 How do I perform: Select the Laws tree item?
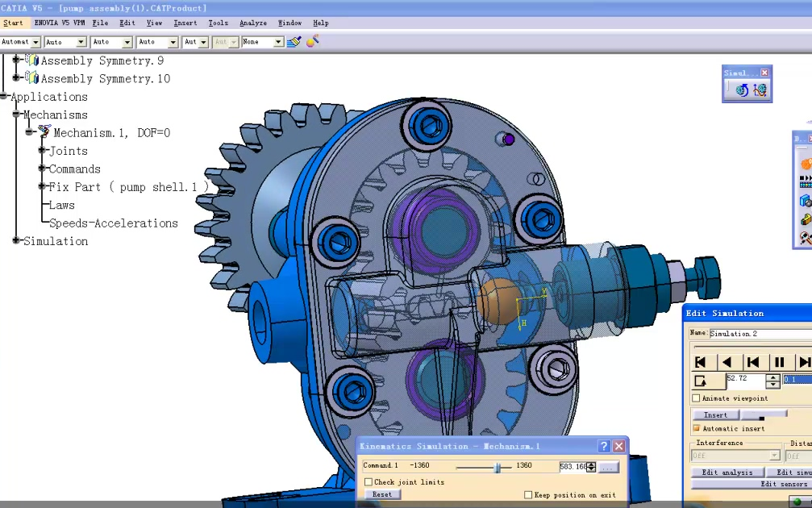61,205
